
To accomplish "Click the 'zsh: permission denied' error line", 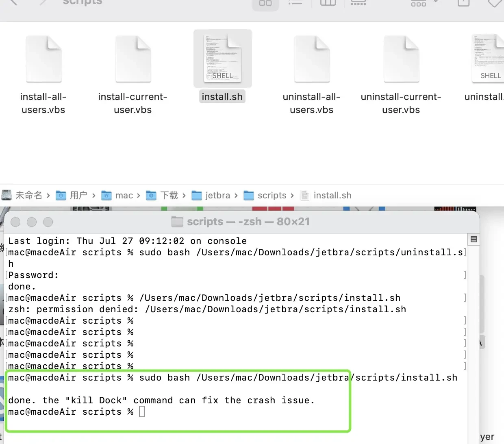I will tap(207, 309).
